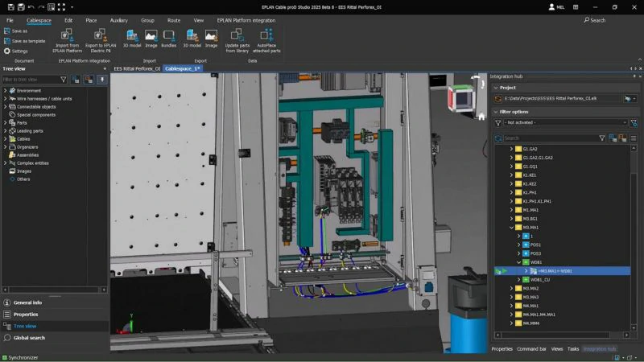
Task: Click Save as template button
Action: coord(25,41)
